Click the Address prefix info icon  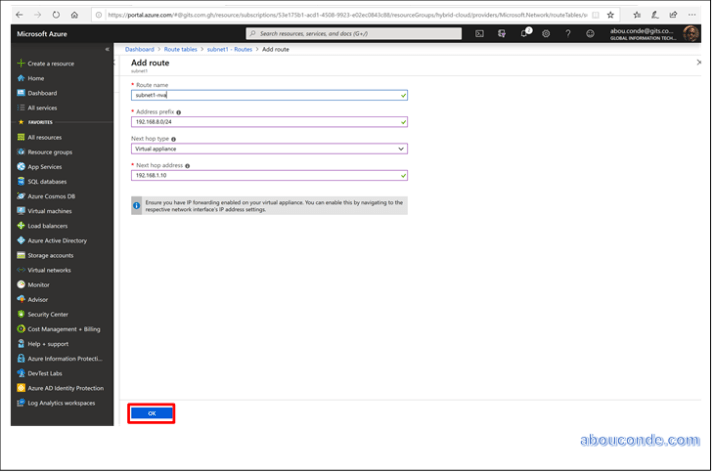click(x=179, y=112)
